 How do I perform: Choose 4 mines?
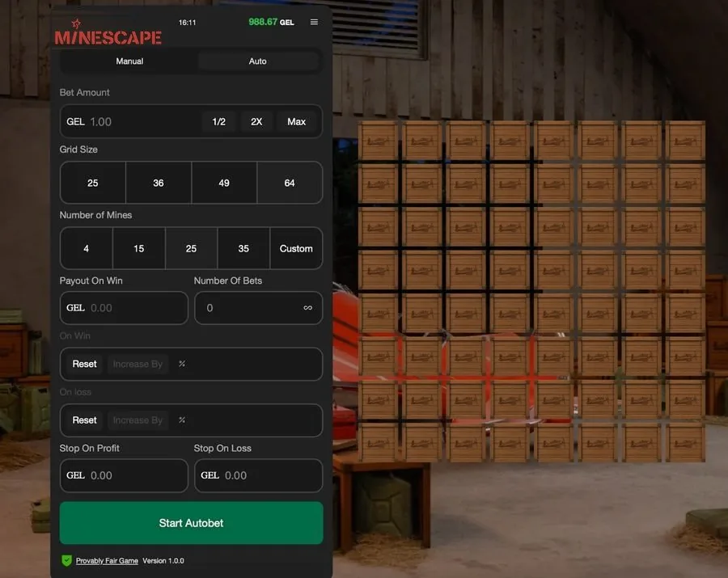(x=87, y=248)
